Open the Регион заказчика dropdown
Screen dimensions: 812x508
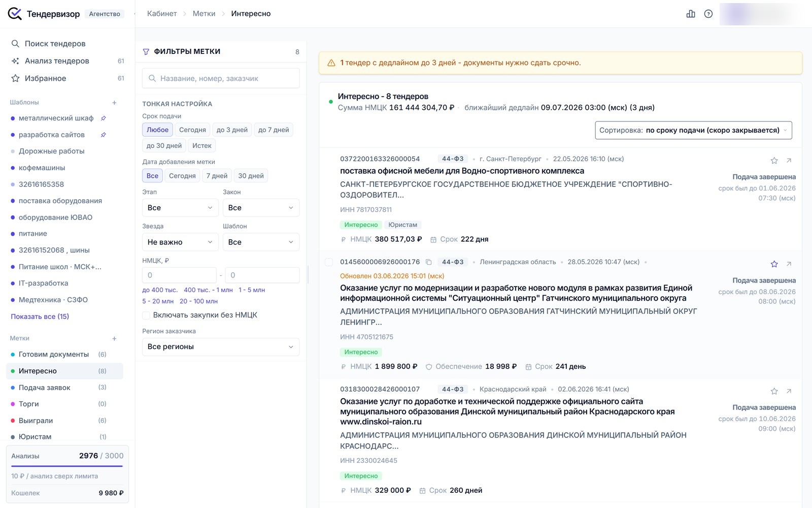[221, 347]
